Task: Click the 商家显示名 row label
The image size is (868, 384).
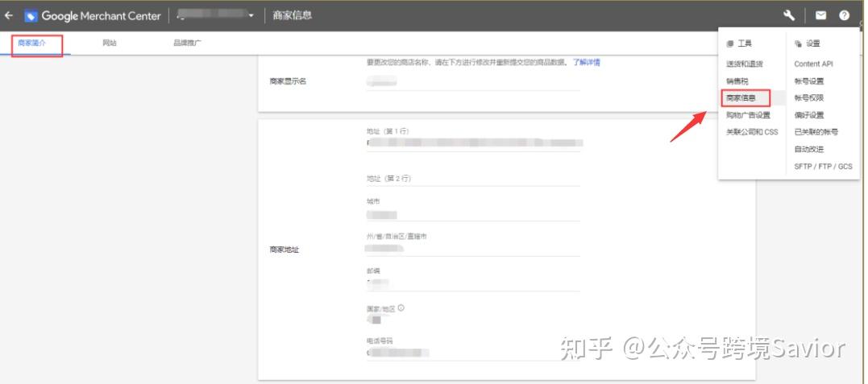Action: click(288, 81)
